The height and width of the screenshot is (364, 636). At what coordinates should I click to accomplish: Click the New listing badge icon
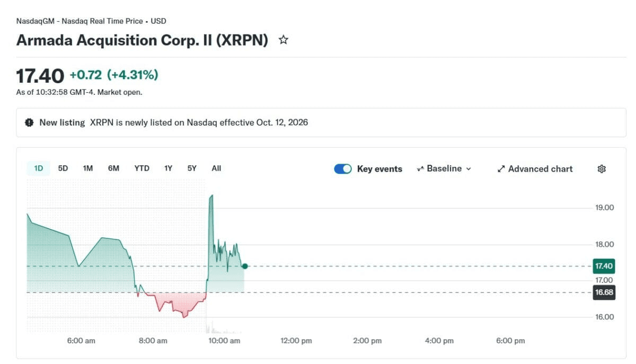pos(29,122)
